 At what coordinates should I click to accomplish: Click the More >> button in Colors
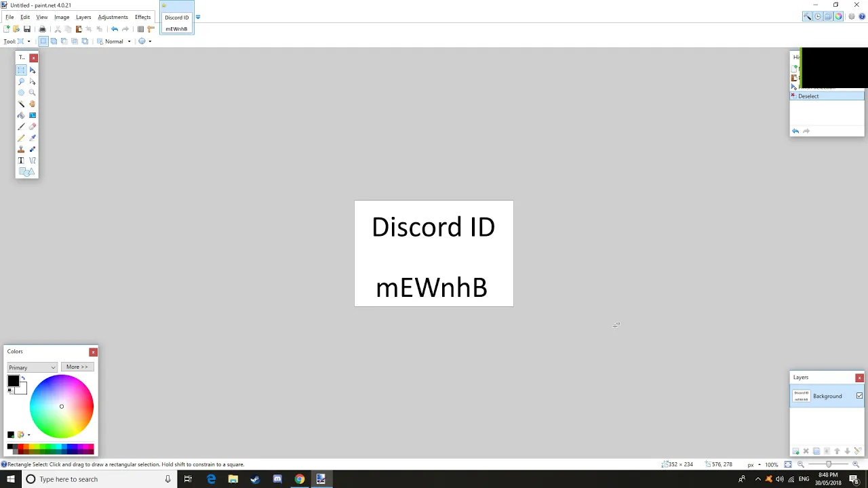point(77,367)
